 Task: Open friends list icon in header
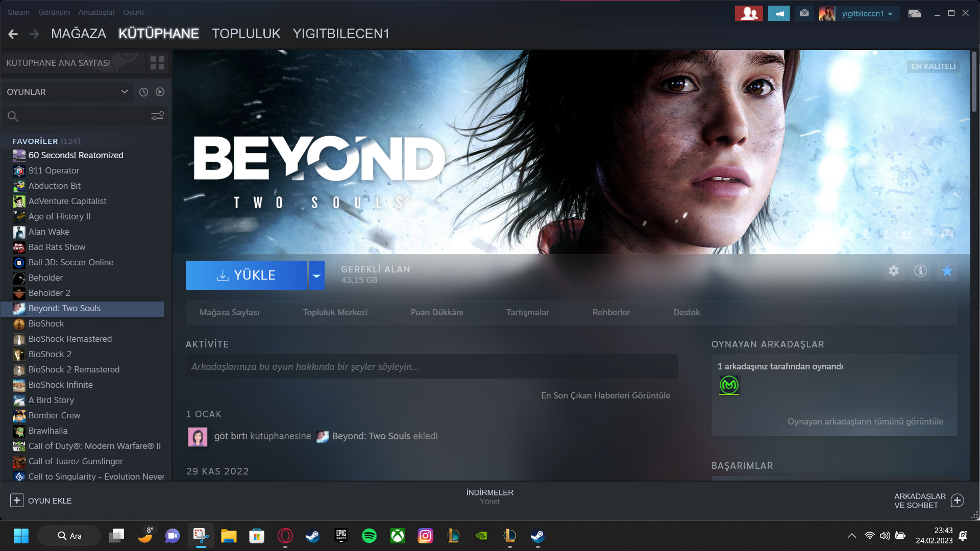pyautogui.click(x=749, y=14)
